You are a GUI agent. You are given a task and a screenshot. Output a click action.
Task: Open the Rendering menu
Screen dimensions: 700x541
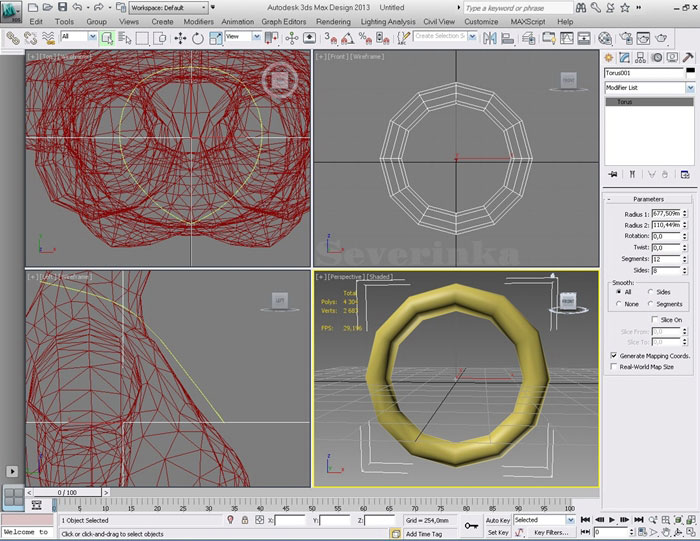pos(333,21)
